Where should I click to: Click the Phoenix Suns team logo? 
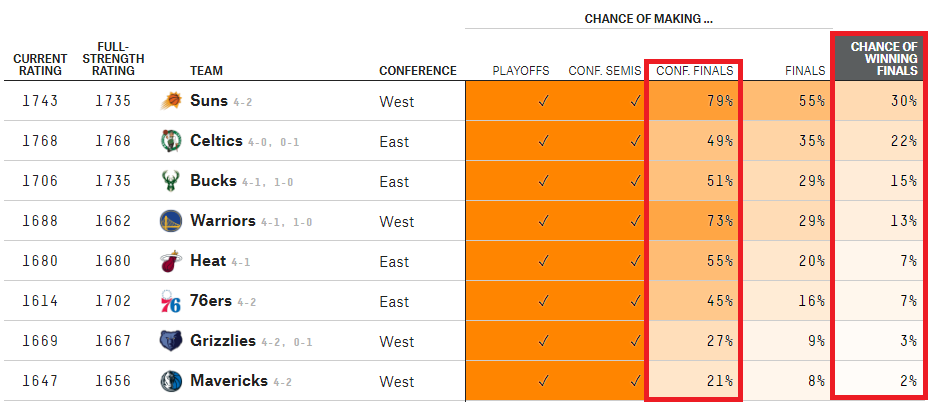click(x=171, y=101)
